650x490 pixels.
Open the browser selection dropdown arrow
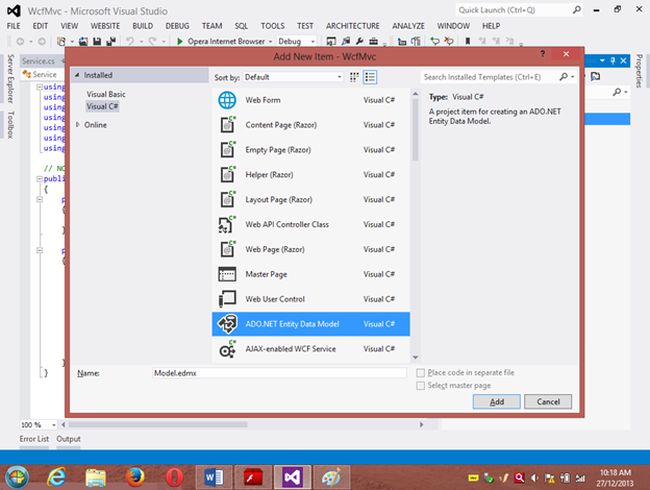pyautogui.click(x=270, y=41)
